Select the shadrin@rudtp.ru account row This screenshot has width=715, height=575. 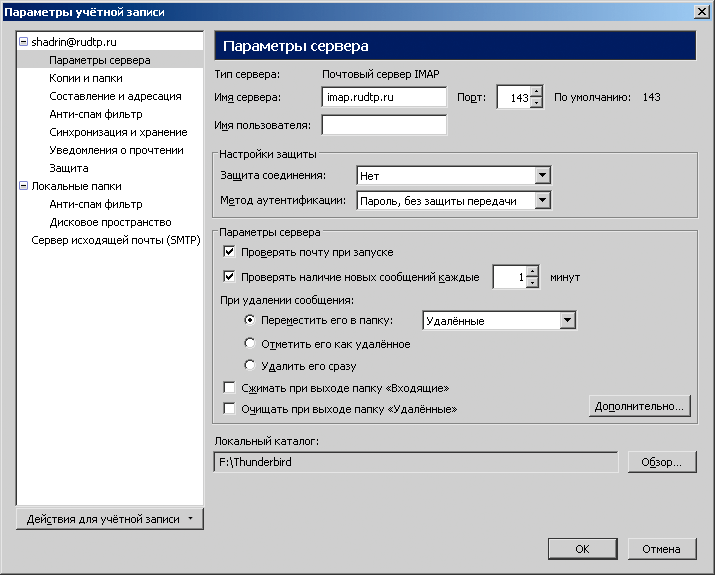[x=74, y=42]
